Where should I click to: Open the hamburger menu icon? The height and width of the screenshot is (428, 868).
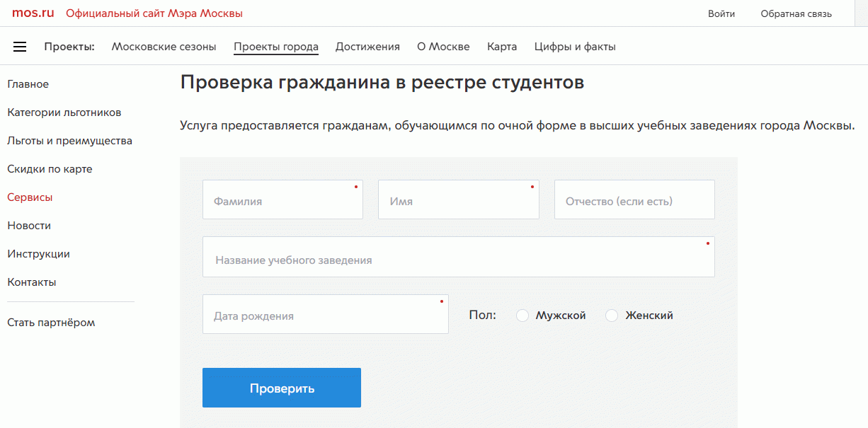tap(20, 47)
